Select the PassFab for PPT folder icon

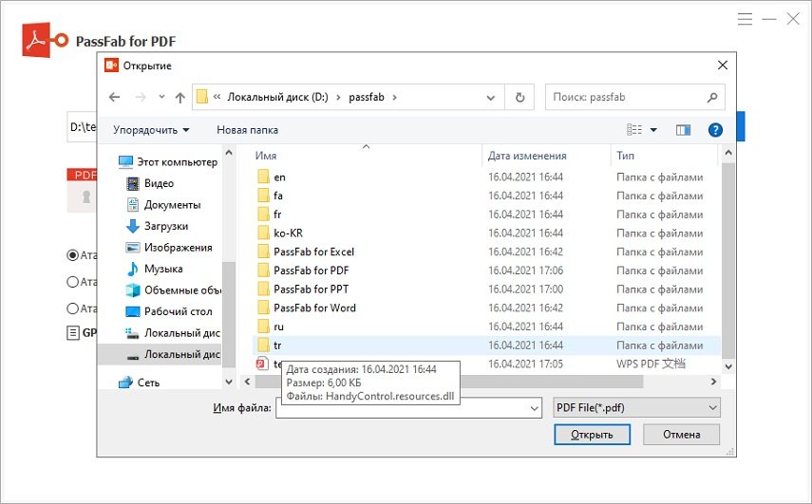pos(263,289)
